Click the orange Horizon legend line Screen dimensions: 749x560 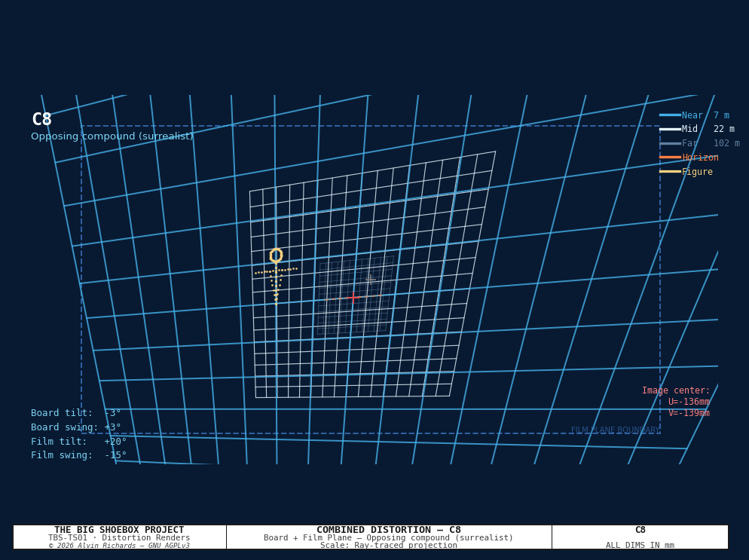670,158
